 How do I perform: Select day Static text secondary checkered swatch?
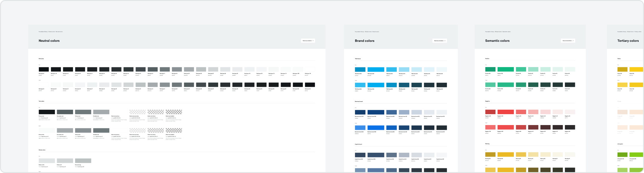point(137,112)
